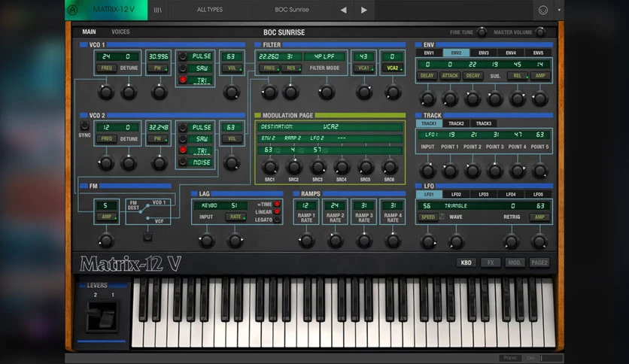Click the VCO 1 VOL knob

click(x=231, y=93)
